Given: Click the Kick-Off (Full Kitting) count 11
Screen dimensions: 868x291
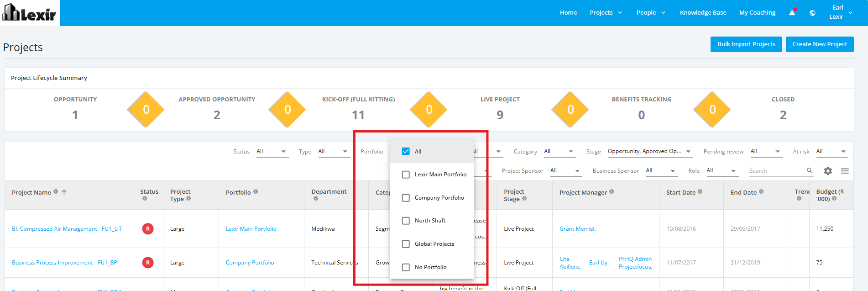Looking at the screenshot, I should [x=358, y=115].
